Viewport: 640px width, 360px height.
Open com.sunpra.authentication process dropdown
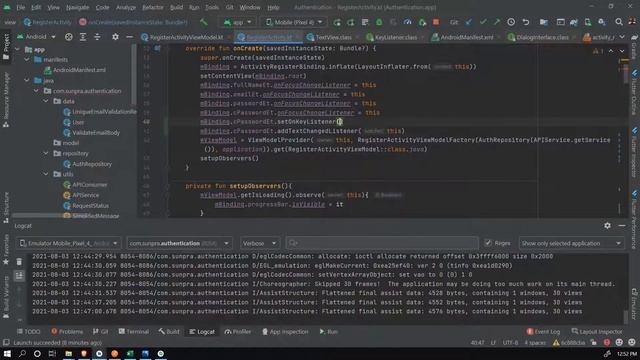pyautogui.click(x=179, y=243)
